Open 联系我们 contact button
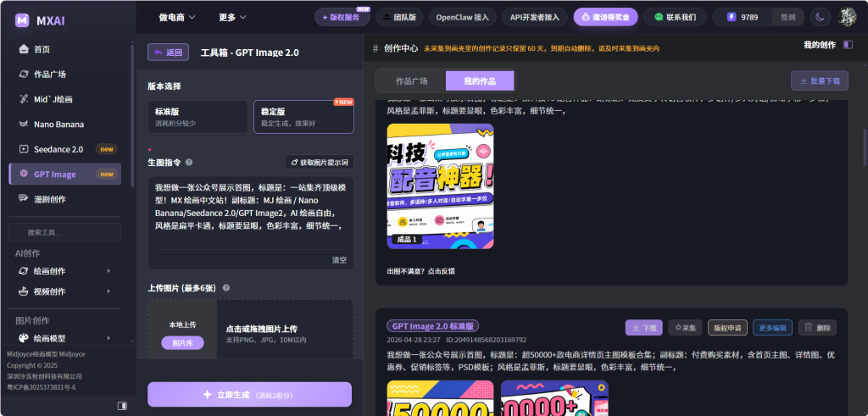This screenshot has height=416, width=868. 676,17
